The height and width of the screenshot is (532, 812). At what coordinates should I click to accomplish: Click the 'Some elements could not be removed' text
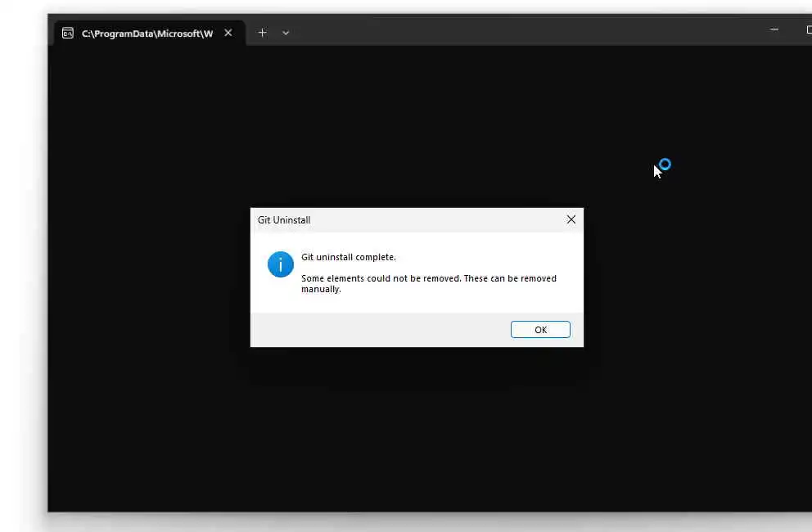(429, 283)
